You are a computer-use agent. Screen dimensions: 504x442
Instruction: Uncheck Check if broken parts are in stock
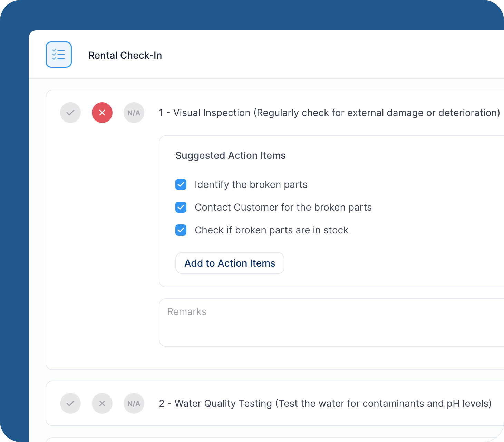[x=181, y=230]
